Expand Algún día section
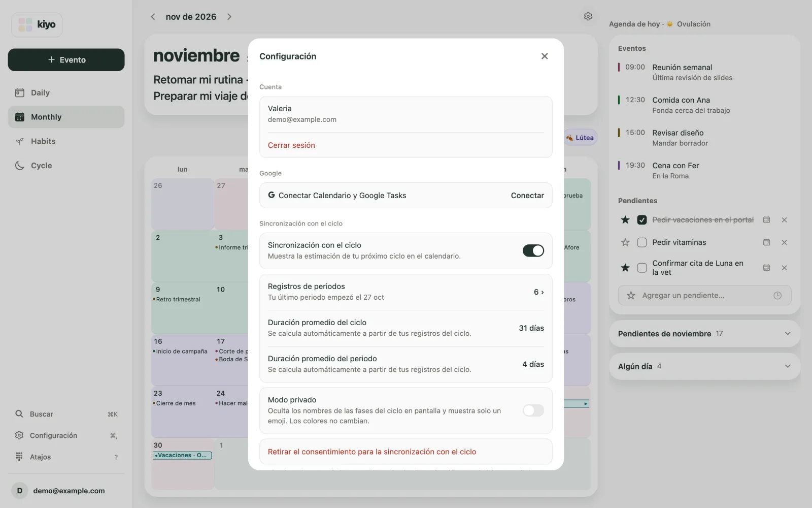This screenshot has width=812, height=508. pos(704,366)
